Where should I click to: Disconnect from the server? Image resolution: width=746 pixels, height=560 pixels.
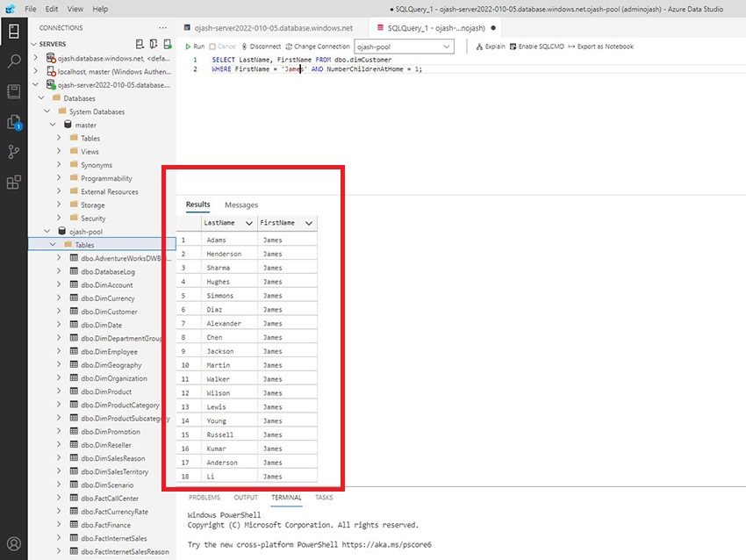[262, 47]
